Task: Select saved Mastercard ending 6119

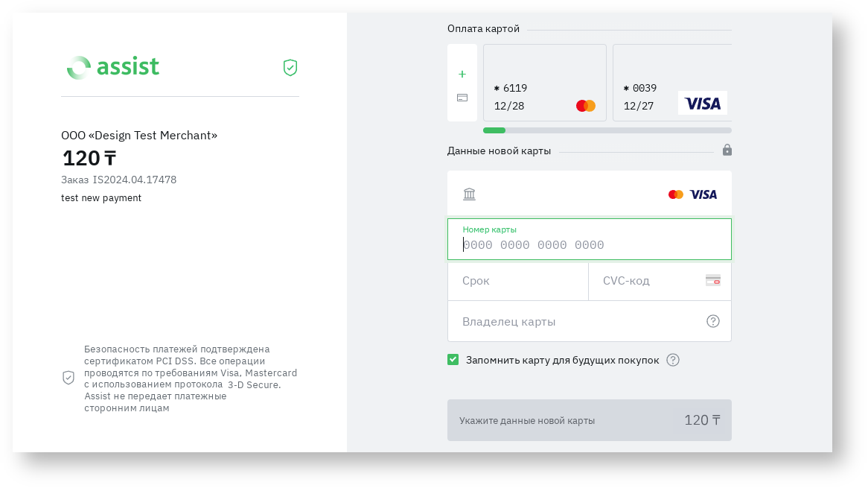Action: [x=544, y=83]
